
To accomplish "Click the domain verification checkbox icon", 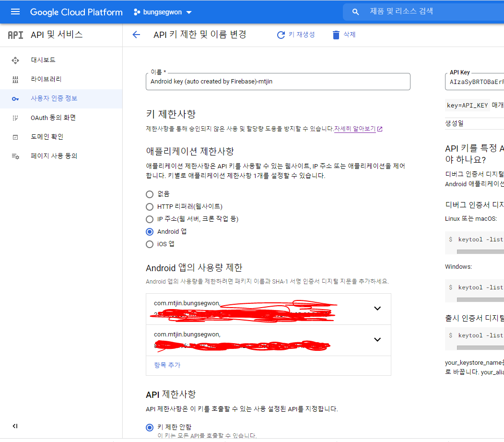I will (x=15, y=137).
